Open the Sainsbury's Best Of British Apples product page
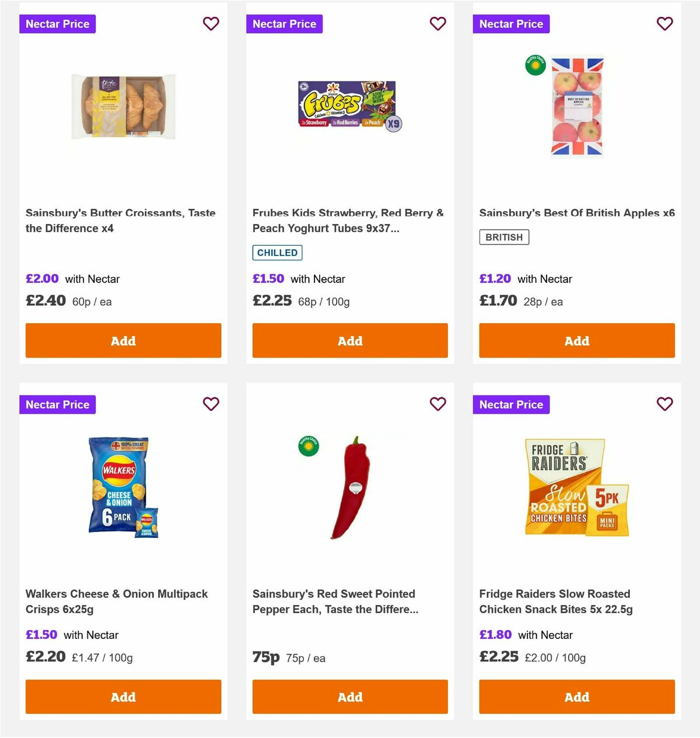700x738 pixels. 576,213
